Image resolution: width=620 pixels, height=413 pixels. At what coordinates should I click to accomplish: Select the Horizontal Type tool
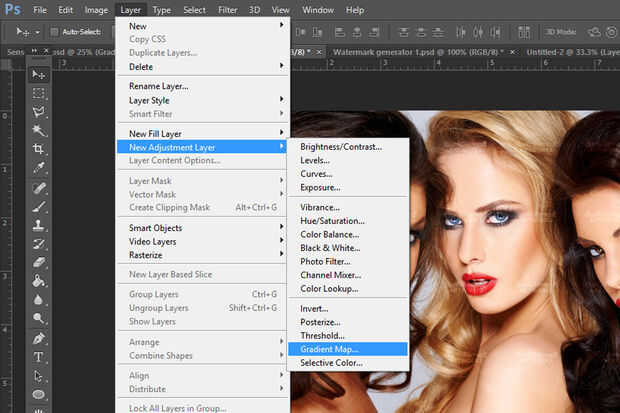coord(39,357)
